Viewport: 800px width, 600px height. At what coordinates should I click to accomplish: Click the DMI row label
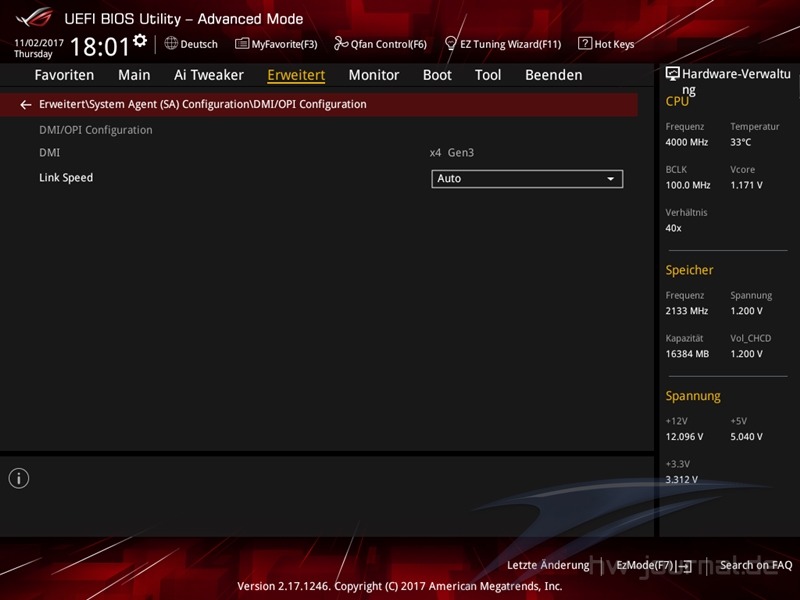click(49, 153)
